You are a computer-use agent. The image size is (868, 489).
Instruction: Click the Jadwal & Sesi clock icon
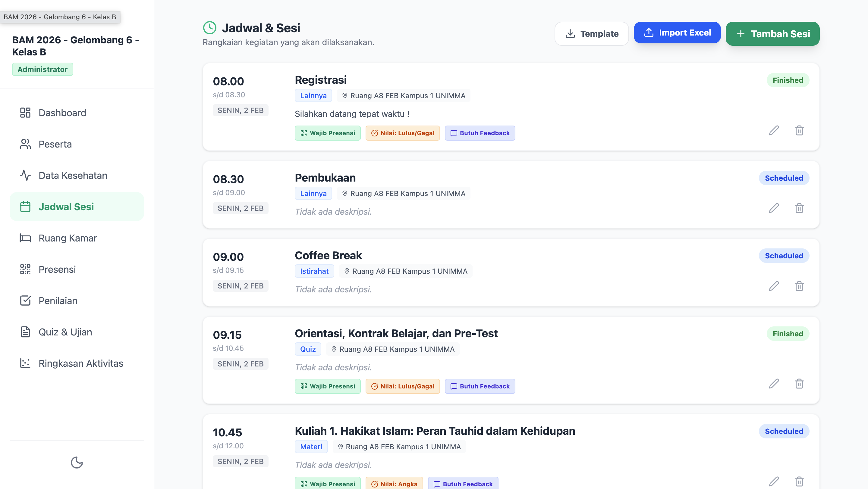point(209,28)
